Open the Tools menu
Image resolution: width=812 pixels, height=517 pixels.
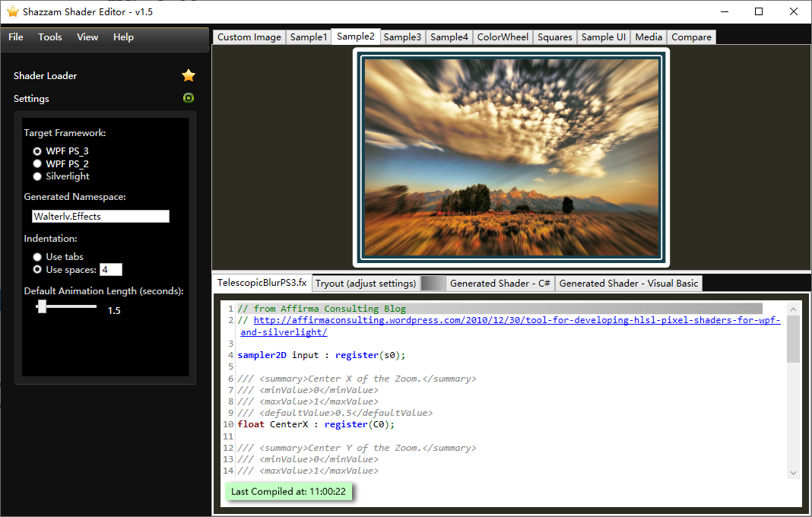50,37
